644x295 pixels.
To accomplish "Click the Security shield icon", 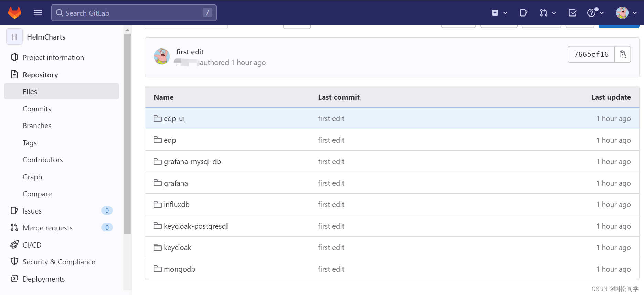I will [x=14, y=261].
